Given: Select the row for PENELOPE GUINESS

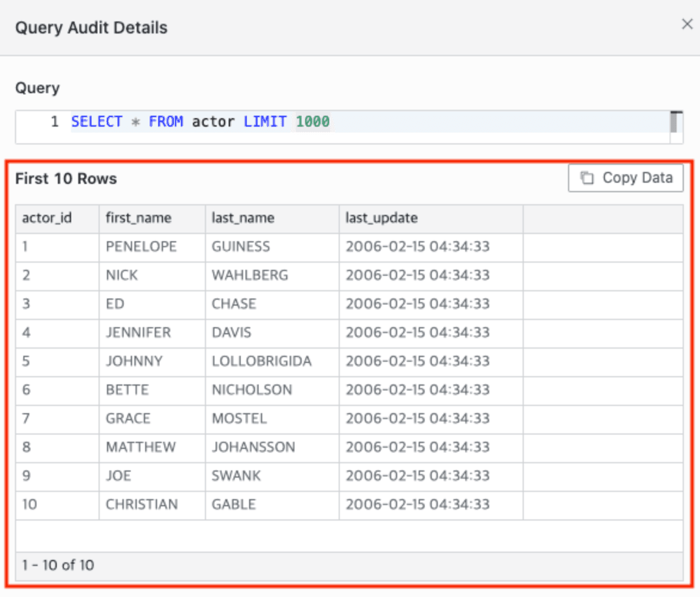Looking at the screenshot, I should click(239, 247).
